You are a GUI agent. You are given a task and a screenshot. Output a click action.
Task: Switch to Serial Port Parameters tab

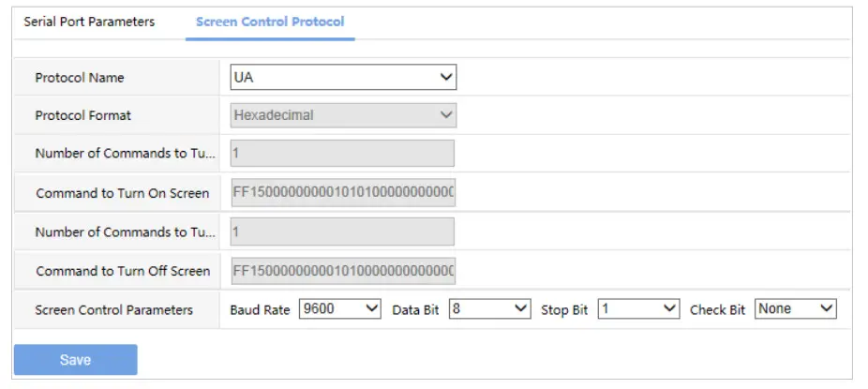(89, 22)
